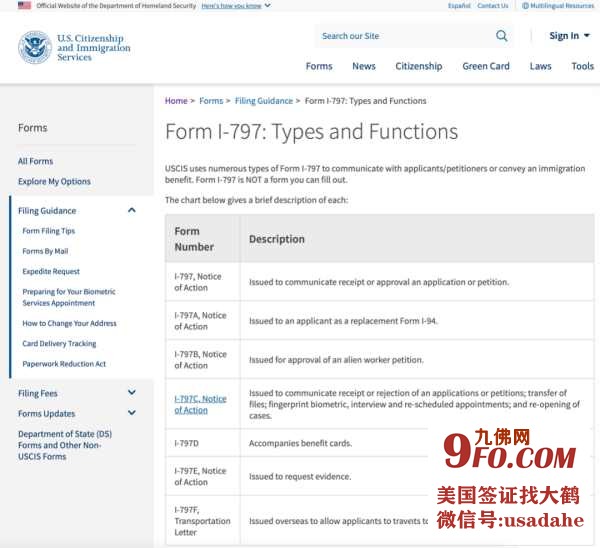Open the I-797C, Notice of Action link

[201, 404]
